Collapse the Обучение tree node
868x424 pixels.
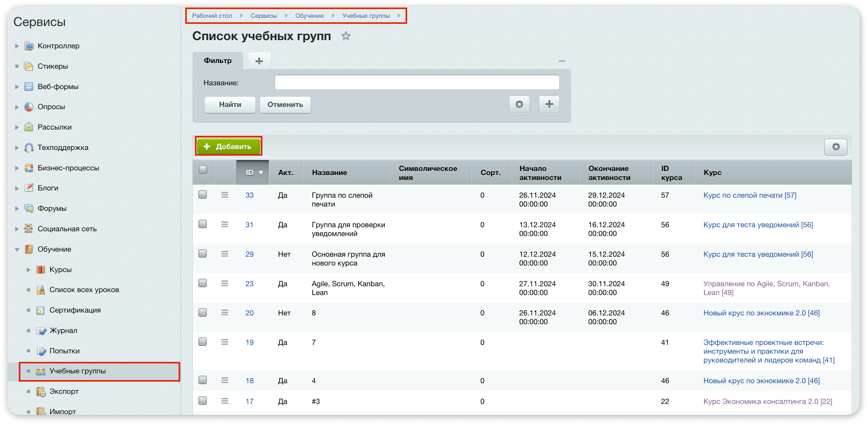click(x=17, y=250)
